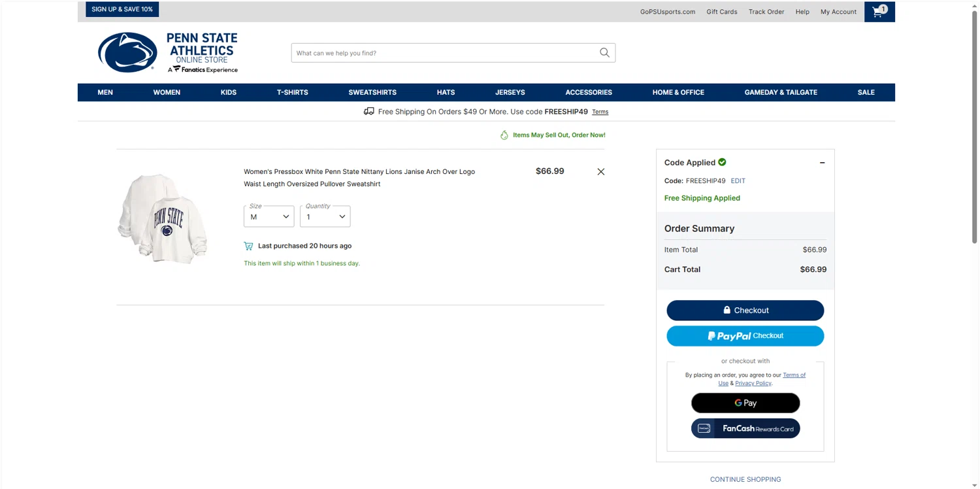Click the Items May Sell Out notice

[x=553, y=135]
